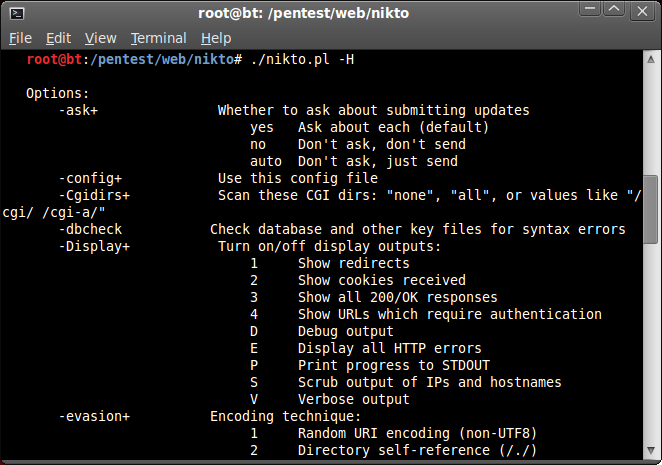Click the scrollbar up arrow
The height and width of the screenshot is (465, 662).
click(650, 59)
